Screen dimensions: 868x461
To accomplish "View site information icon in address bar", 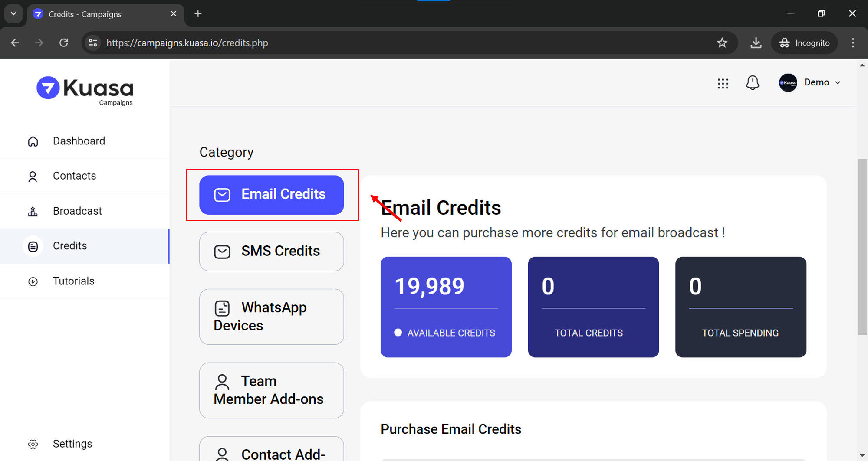I will coord(93,43).
